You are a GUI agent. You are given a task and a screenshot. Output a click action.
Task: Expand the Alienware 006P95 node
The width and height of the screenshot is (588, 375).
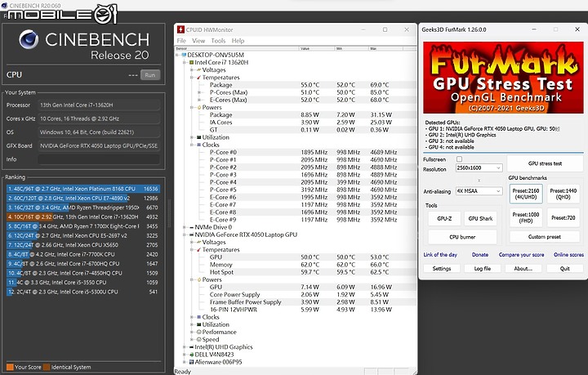(185, 362)
